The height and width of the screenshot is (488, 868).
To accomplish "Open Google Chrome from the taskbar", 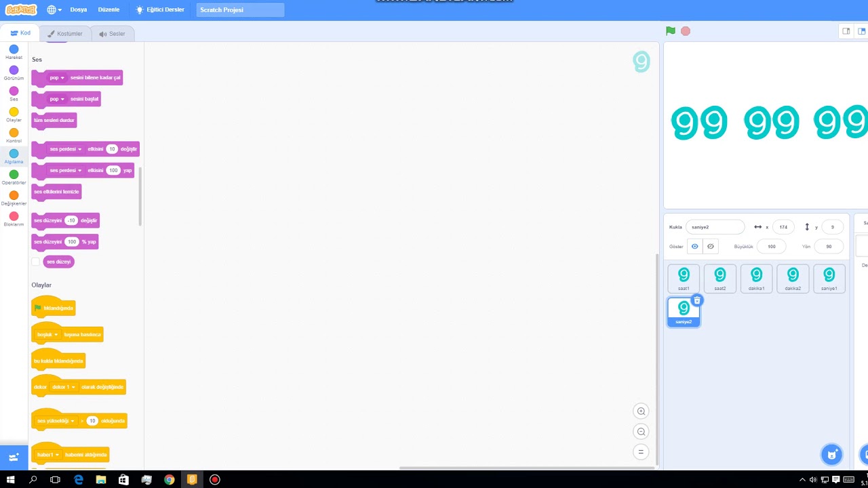I will tap(170, 480).
